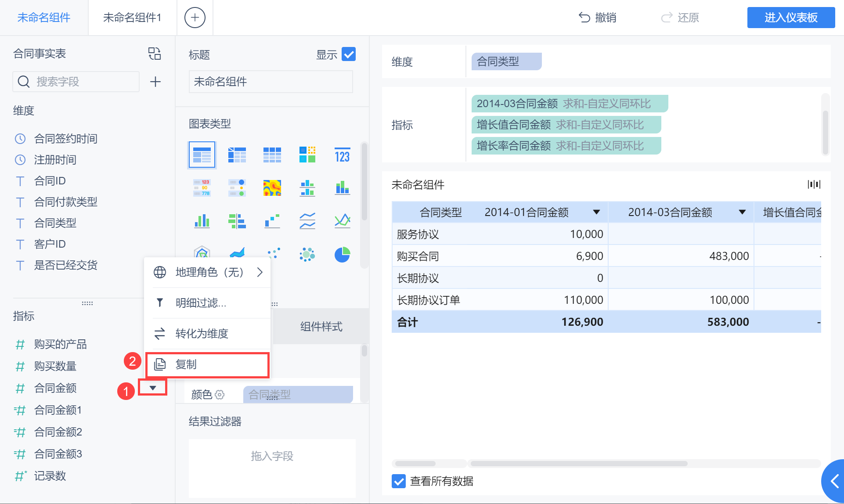
Task: Switch to the 未命名组件1 tab
Action: pos(132,18)
